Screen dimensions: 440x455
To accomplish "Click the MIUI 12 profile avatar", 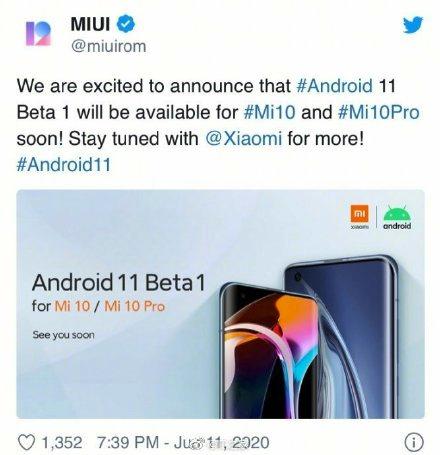I will click(x=38, y=33).
